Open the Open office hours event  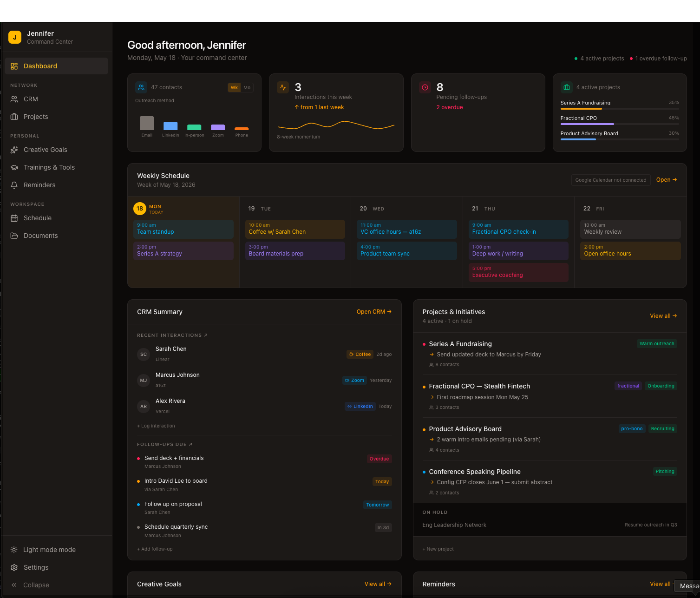click(x=630, y=251)
